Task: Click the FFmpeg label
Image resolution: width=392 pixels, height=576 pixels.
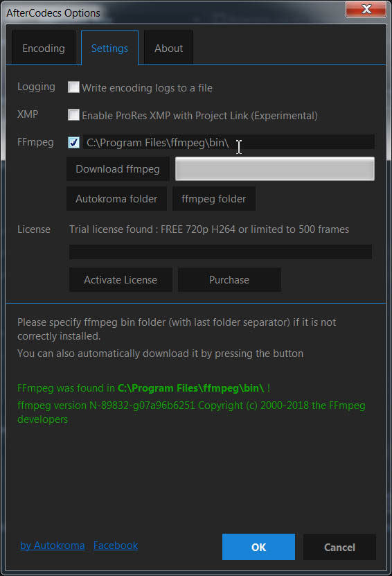Action: coord(35,142)
